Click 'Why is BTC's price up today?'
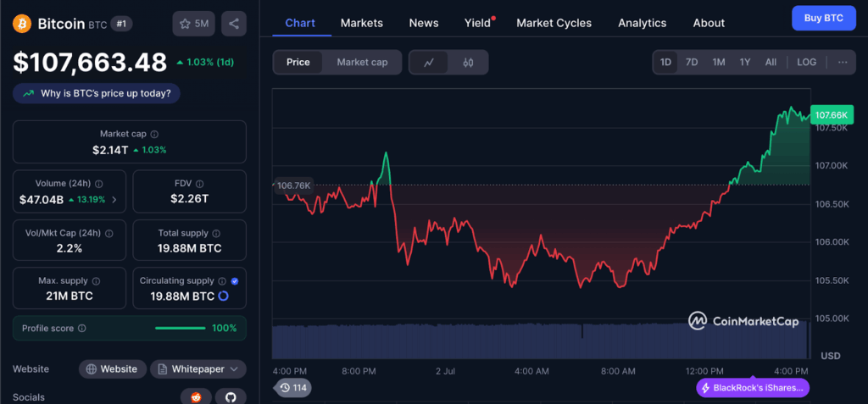This screenshot has height=404, width=868. click(96, 93)
